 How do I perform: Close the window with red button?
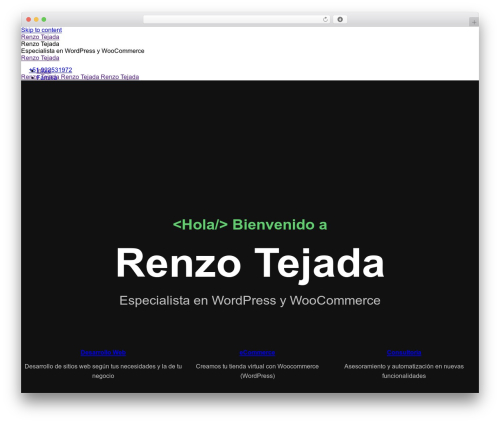click(29, 19)
